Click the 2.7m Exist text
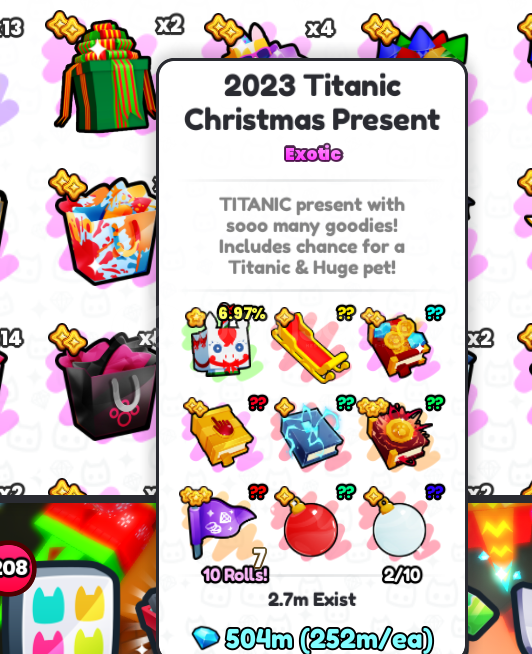The image size is (532, 654). point(312,600)
